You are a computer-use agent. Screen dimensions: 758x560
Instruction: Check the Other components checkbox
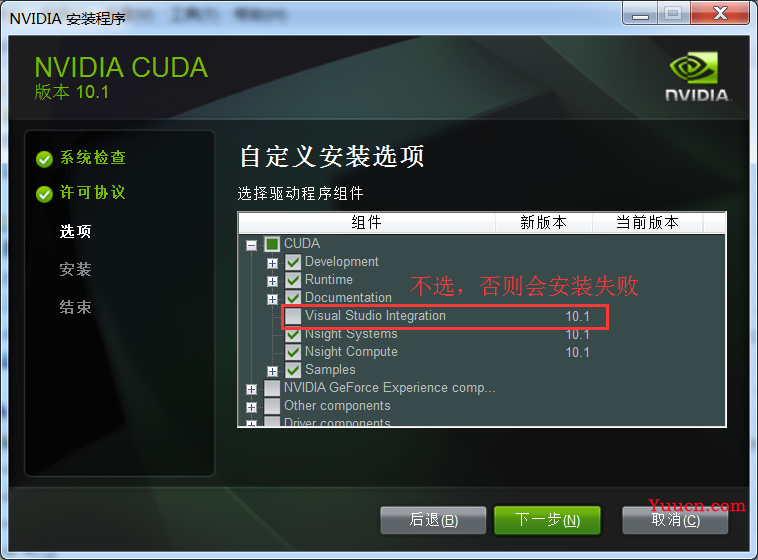pyautogui.click(x=272, y=406)
